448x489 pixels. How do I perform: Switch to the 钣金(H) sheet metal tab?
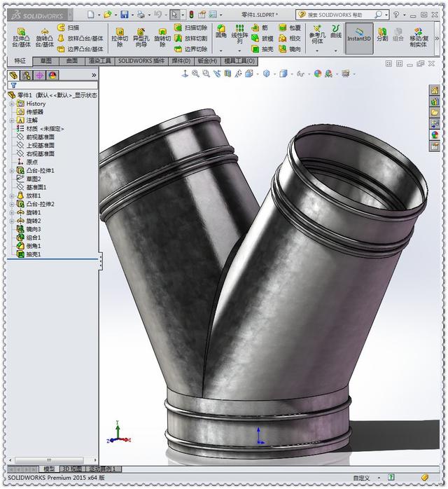[x=207, y=61]
